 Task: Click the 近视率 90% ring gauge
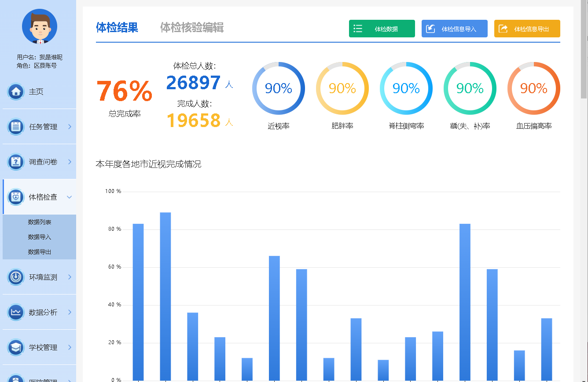279,88
